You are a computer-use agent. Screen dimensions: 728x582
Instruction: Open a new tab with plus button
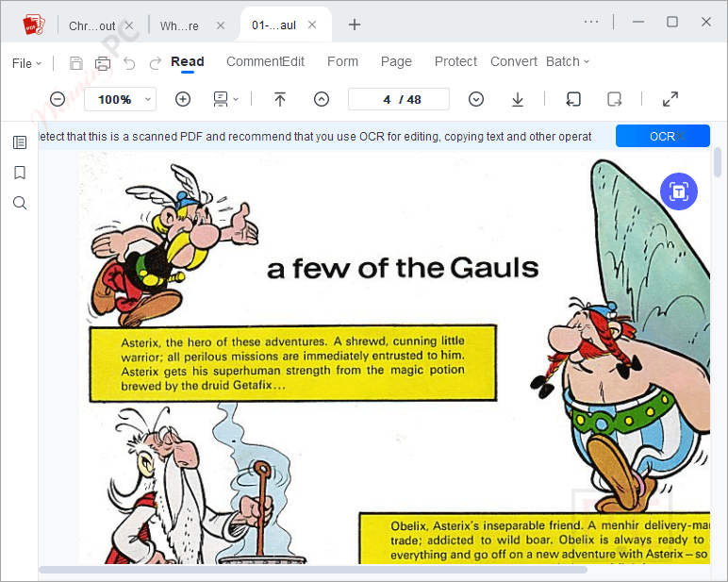click(355, 25)
